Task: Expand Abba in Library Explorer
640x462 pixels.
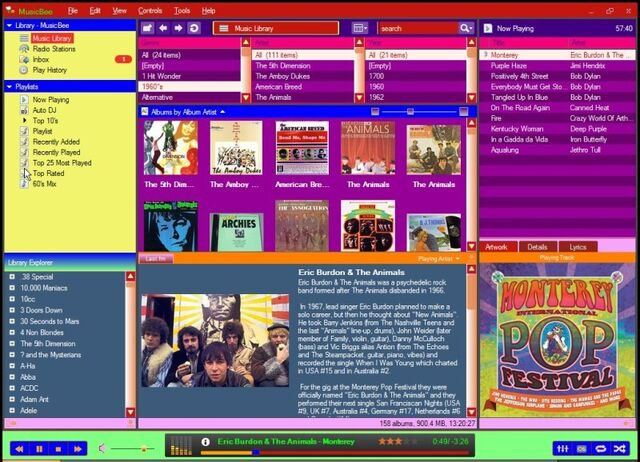Action: click(x=12, y=377)
